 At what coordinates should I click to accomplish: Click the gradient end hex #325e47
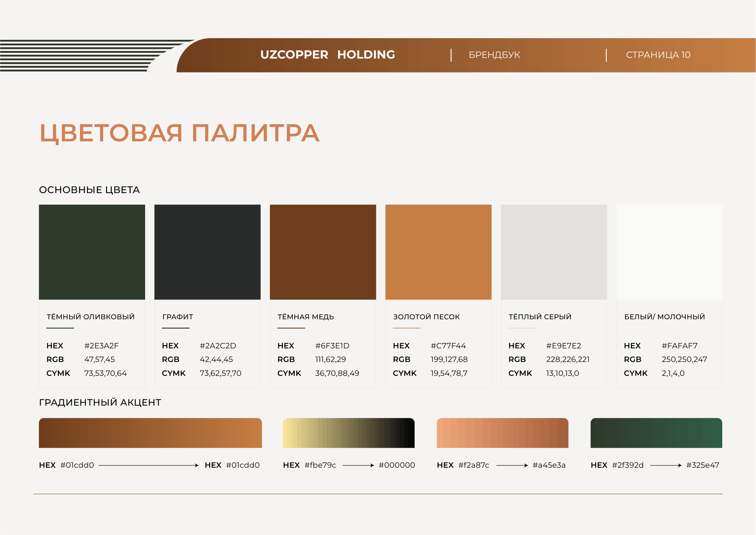point(703,465)
